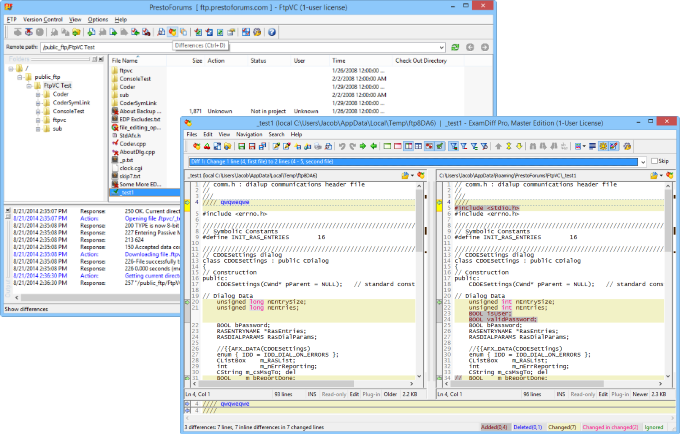Viewport: 680px width, 434px height.
Task: Open the Remote path dropdown arrow
Action: click(441, 47)
